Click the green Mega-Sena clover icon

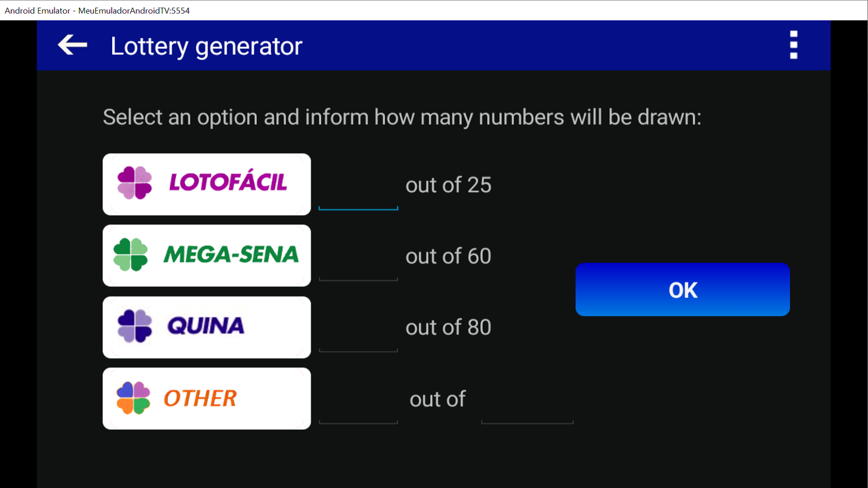pos(131,255)
